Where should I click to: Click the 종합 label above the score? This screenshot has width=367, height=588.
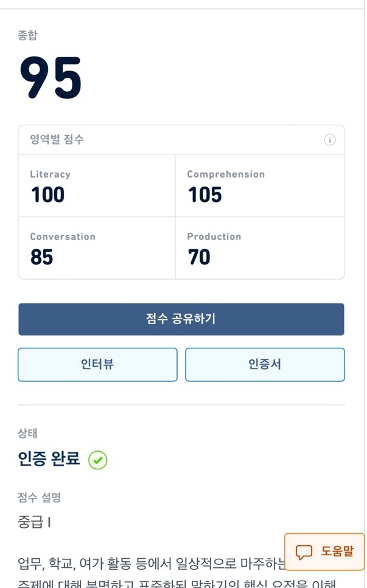[27, 35]
